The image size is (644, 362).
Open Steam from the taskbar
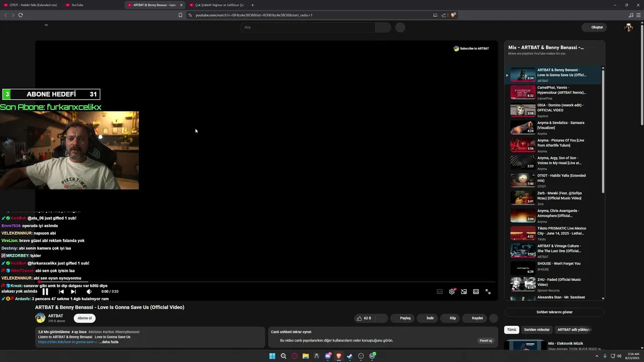350,356
